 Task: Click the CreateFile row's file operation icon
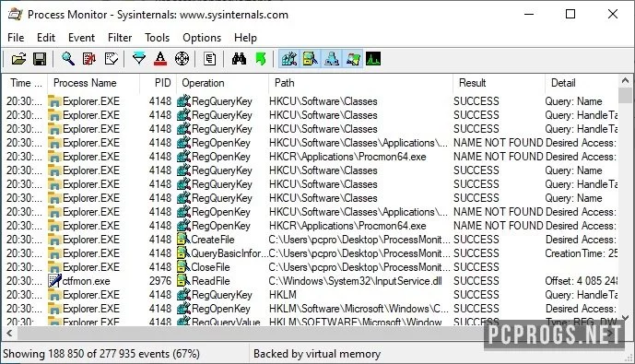click(183, 240)
